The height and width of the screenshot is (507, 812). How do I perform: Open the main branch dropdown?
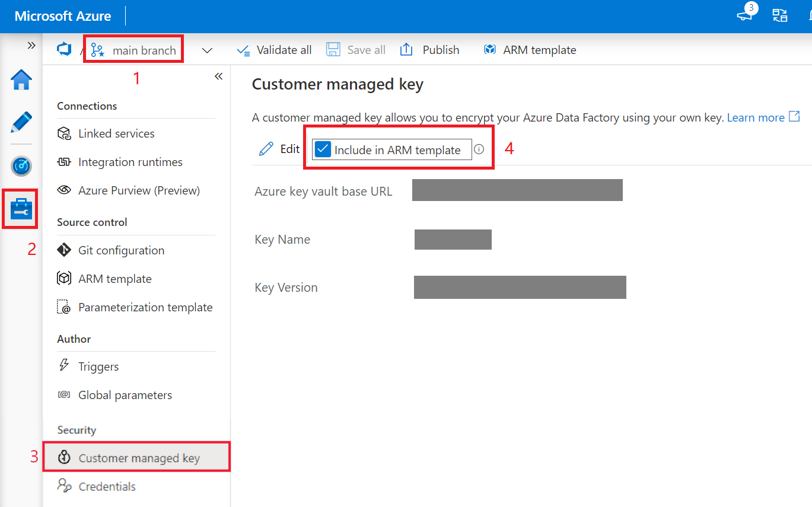(x=134, y=50)
